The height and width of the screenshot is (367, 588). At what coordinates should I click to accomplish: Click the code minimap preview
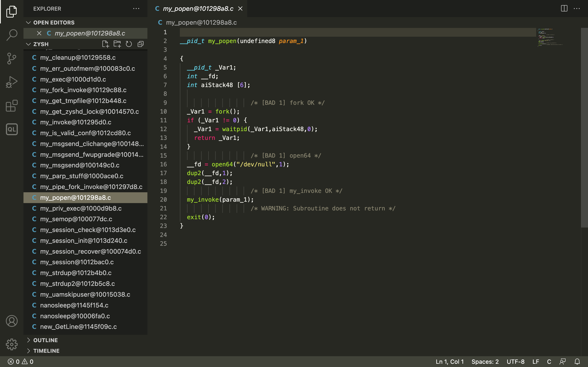pos(550,37)
